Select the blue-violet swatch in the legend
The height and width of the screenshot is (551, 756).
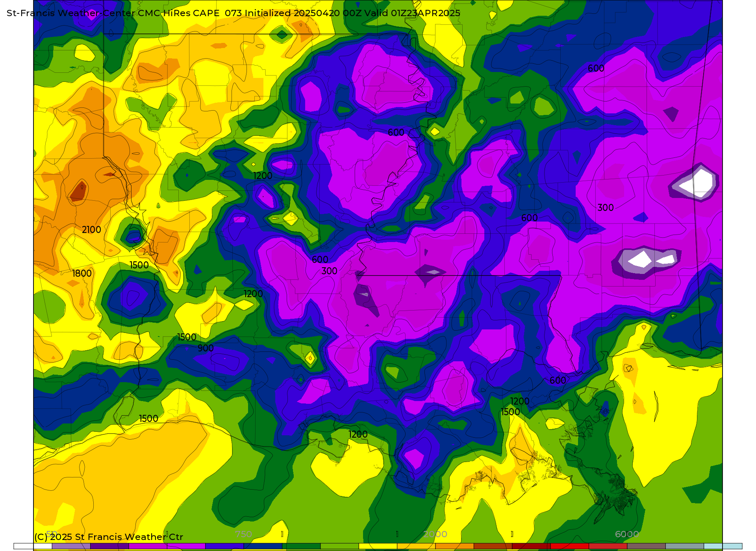(x=224, y=546)
